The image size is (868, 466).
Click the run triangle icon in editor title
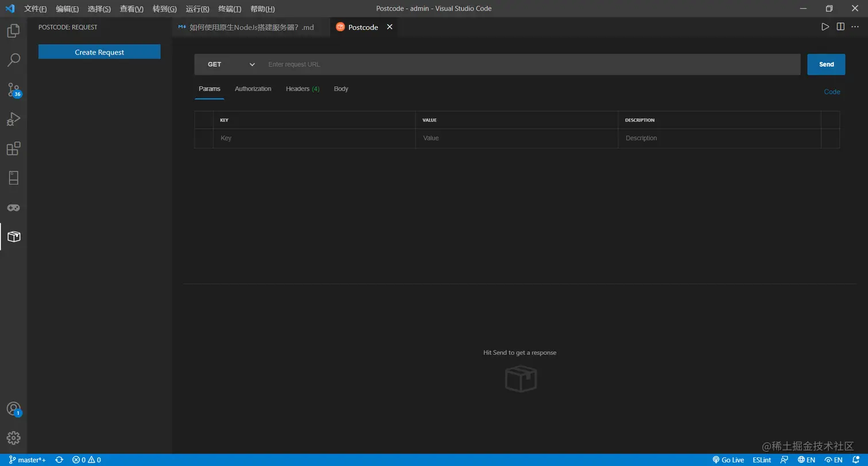(x=825, y=27)
